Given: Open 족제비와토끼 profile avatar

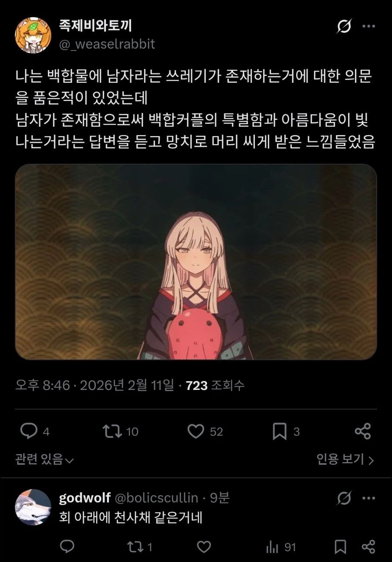Looking at the screenshot, I should point(33,34).
